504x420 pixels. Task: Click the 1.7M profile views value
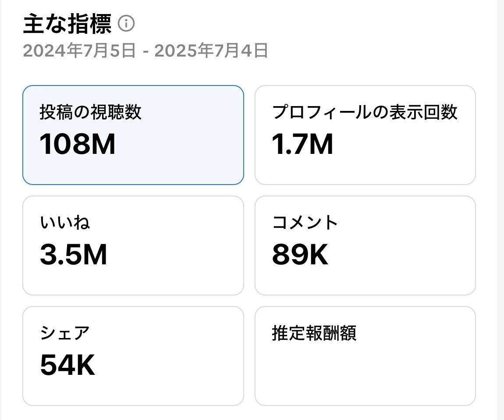[302, 144]
